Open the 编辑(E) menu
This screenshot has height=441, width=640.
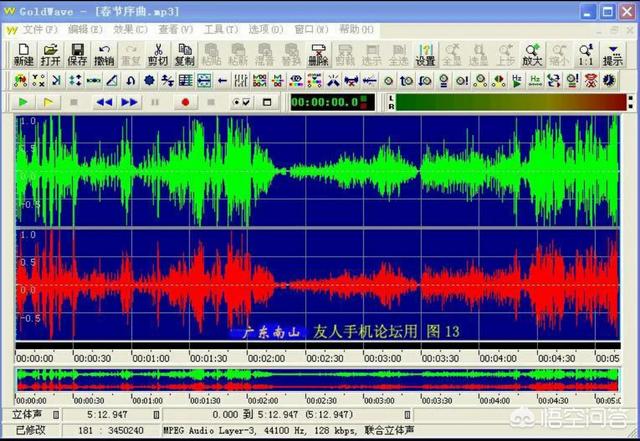click(85, 29)
